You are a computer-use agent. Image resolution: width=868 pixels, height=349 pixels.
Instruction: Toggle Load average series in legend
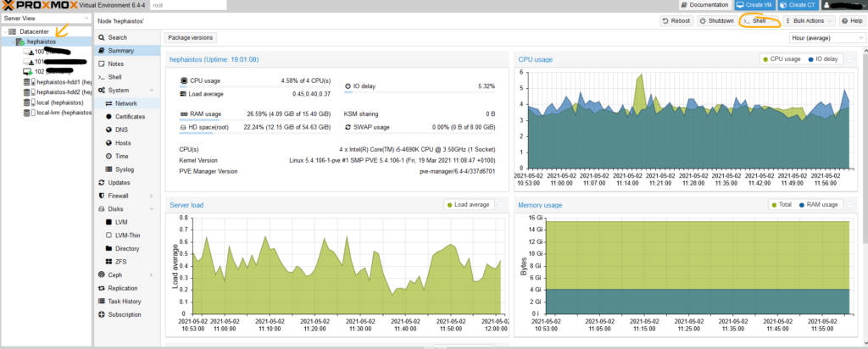click(x=468, y=205)
